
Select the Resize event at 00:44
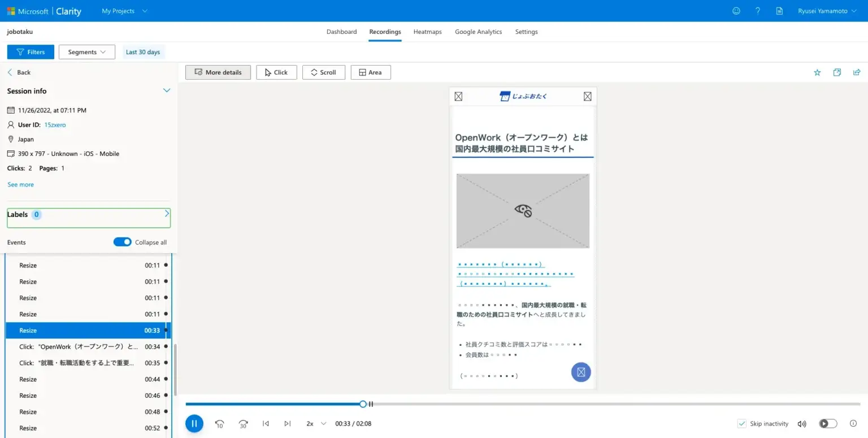click(x=88, y=379)
